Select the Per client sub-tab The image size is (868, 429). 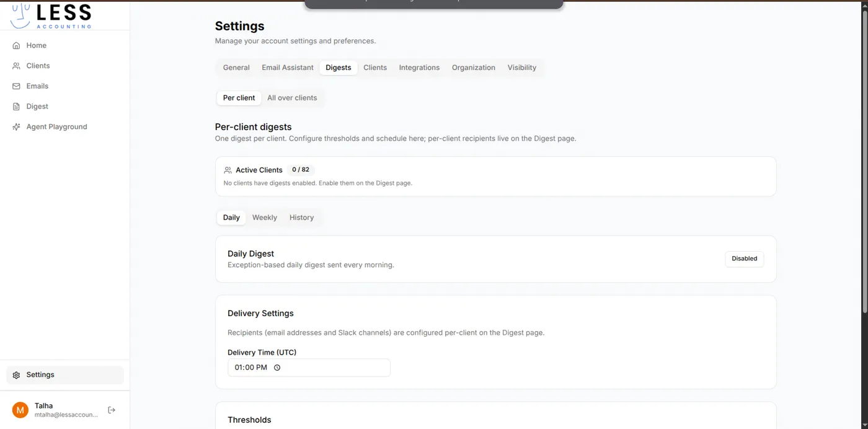pyautogui.click(x=239, y=98)
